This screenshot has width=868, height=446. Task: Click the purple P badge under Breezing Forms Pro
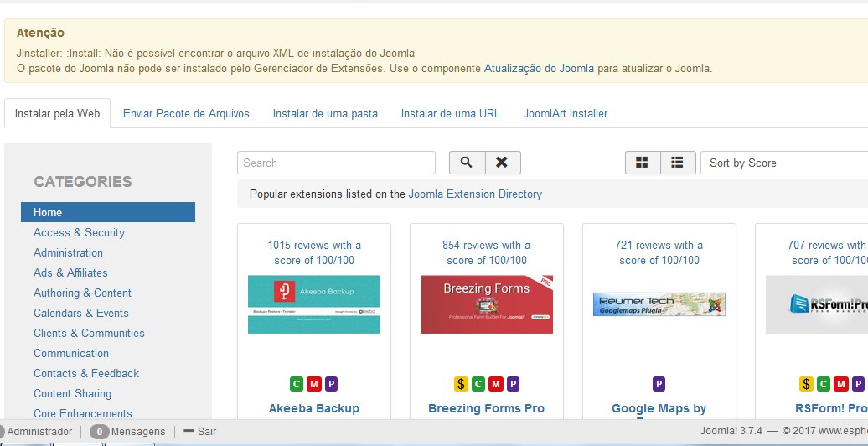(513, 384)
